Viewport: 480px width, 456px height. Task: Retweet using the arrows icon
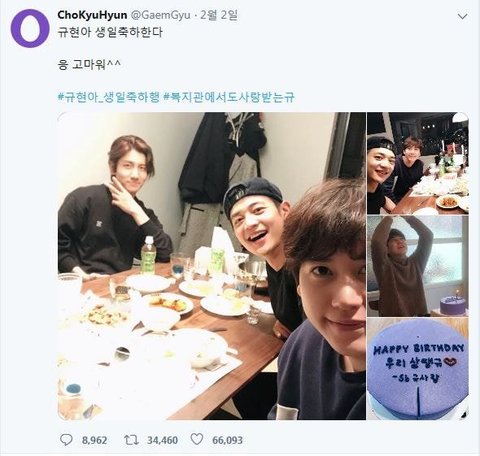[131, 440]
